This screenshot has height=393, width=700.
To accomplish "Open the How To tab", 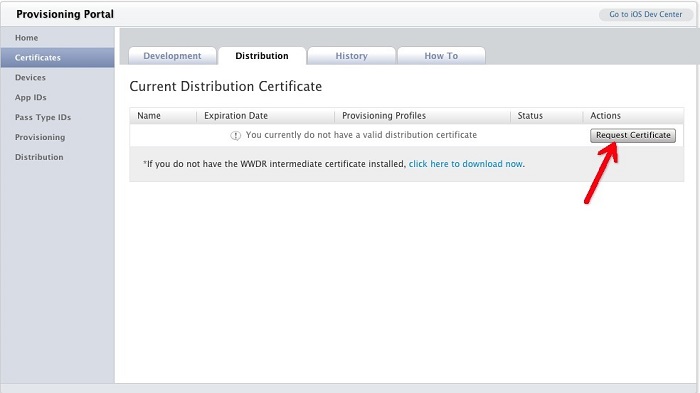I will (x=441, y=56).
